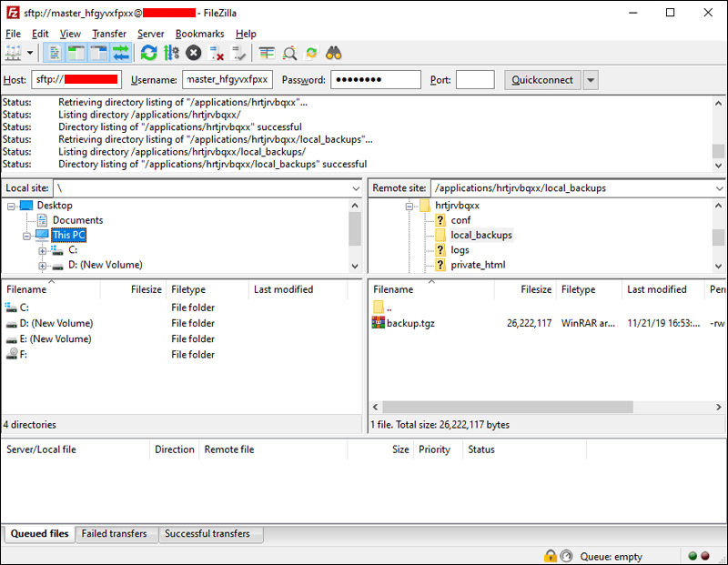Screen dimensions: 728x565
Task: Select backup.tgz remote file
Action: tap(410, 323)
